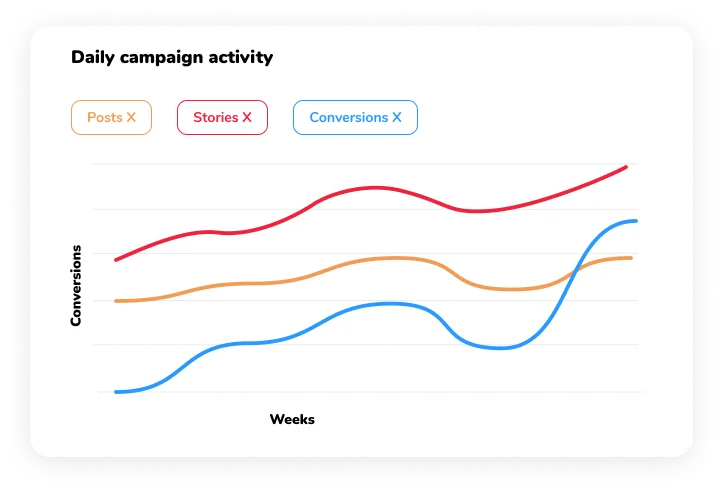Select the vertical Conversions axis label
This screenshot has height=491, width=723.
click(76, 285)
